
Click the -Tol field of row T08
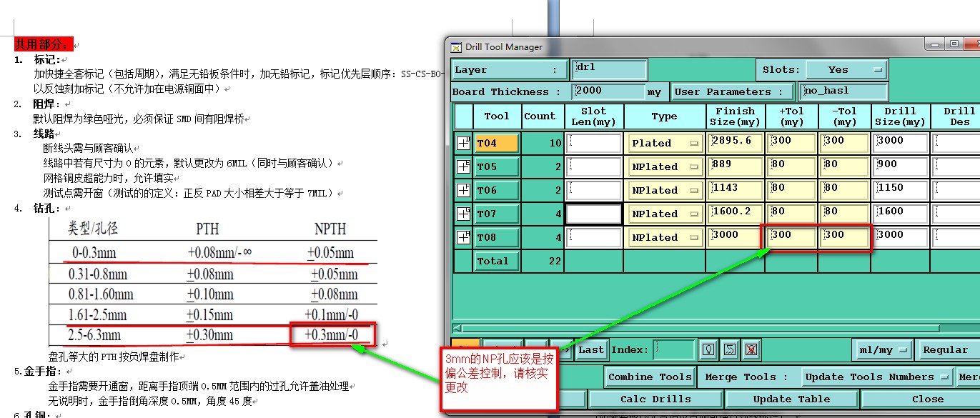click(844, 237)
